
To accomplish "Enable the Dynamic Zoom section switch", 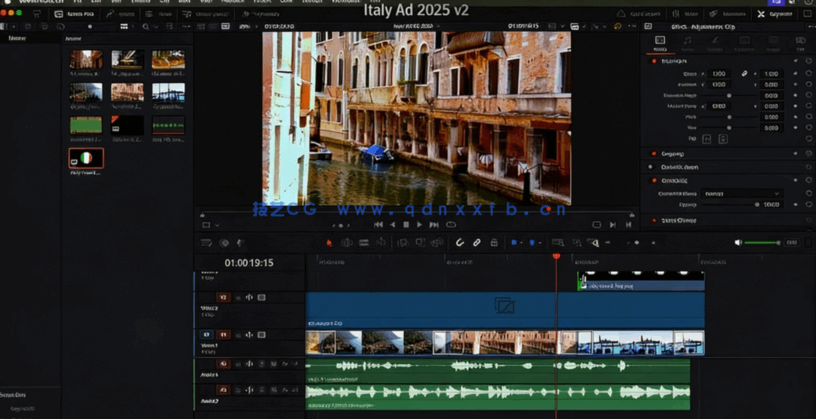I will tap(650, 167).
